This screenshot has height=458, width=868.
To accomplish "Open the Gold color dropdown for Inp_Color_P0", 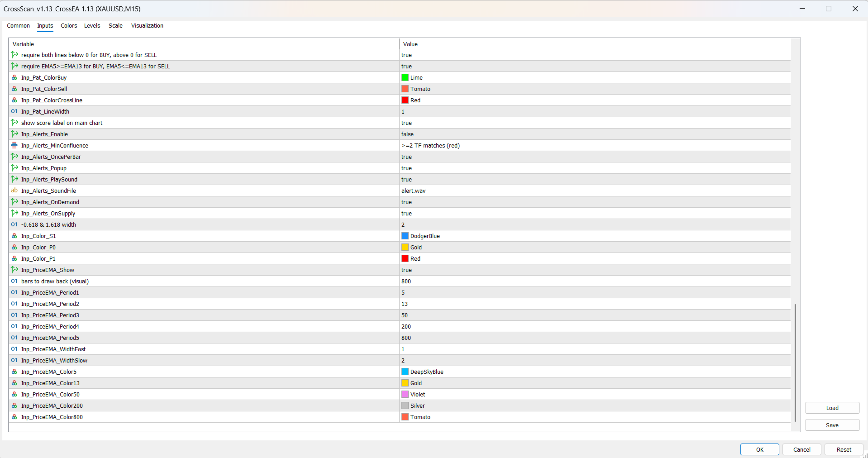I will tap(595, 247).
